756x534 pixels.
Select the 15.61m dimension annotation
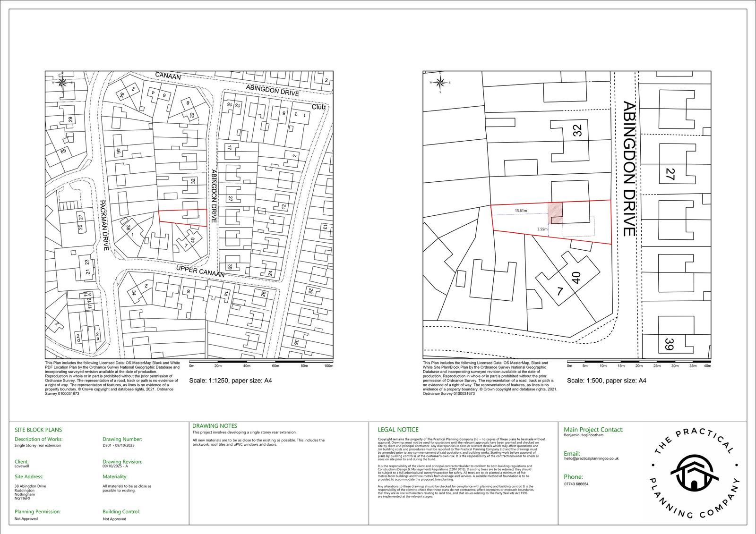click(521, 211)
